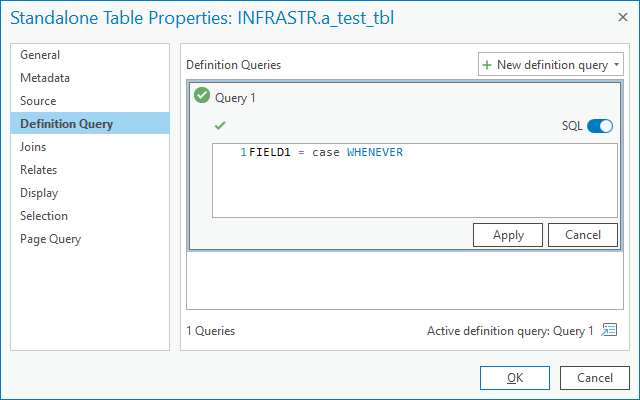The width and height of the screenshot is (640, 400).
Task: Toggle the SQL mode switch off
Action: pos(599,126)
